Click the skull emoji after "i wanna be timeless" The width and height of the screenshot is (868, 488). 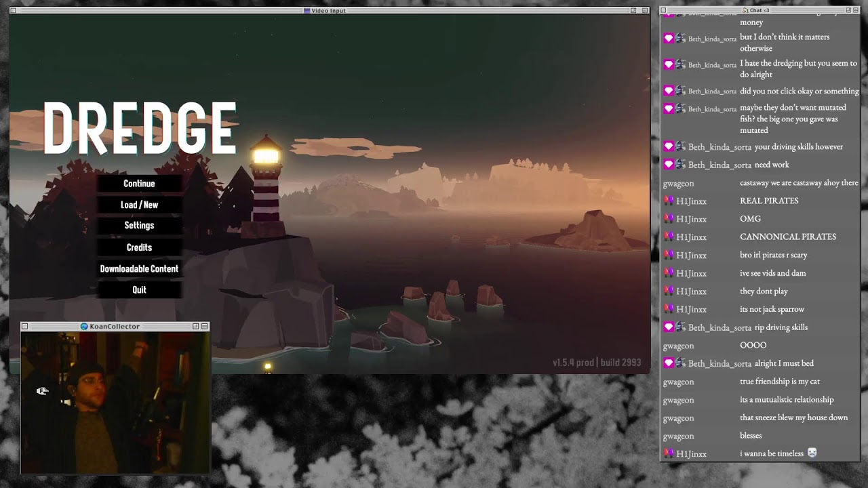pyautogui.click(x=812, y=453)
